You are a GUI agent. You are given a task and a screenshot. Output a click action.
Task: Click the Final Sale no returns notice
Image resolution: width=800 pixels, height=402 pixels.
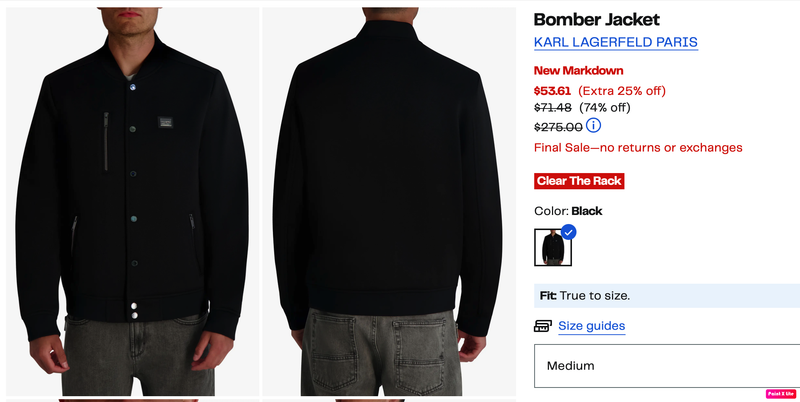point(638,148)
